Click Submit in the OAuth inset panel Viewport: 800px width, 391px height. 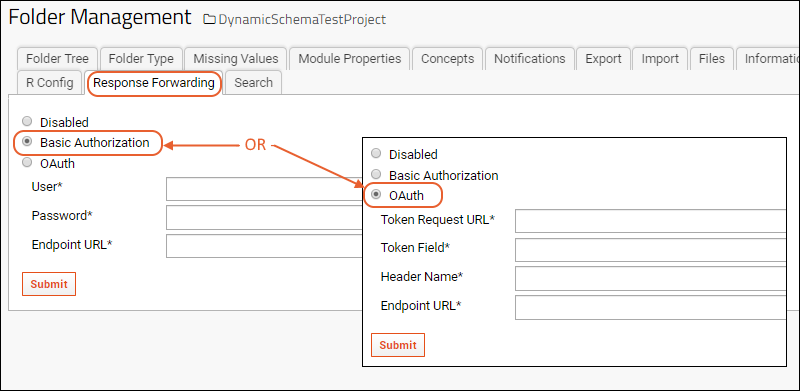[x=398, y=345]
